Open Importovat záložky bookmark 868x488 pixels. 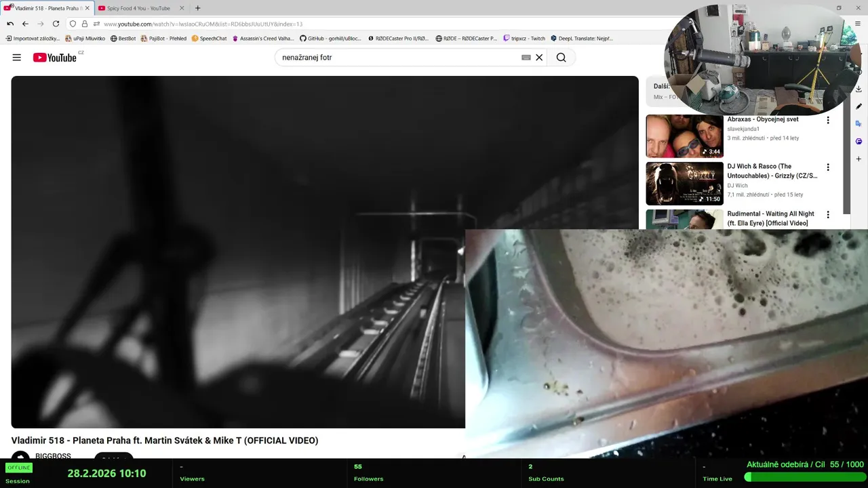click(x=33, y=39)
